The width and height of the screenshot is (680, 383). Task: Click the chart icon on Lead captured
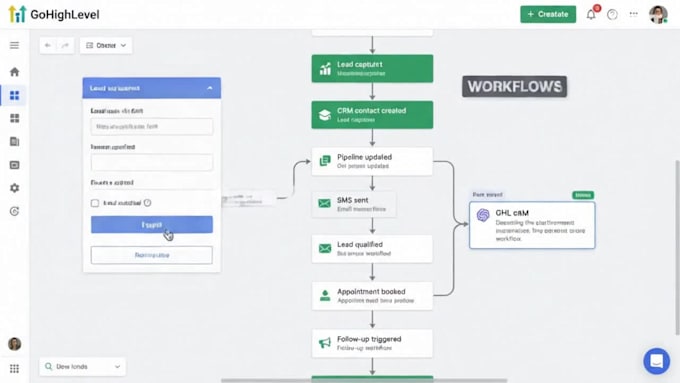pyautogui.click(x=325, y=69)
